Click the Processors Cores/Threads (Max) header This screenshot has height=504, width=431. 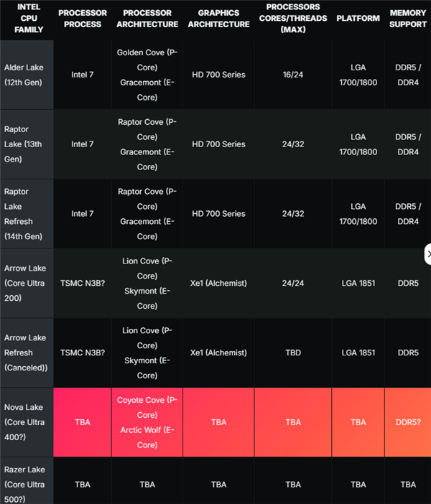tap(292, 19)
